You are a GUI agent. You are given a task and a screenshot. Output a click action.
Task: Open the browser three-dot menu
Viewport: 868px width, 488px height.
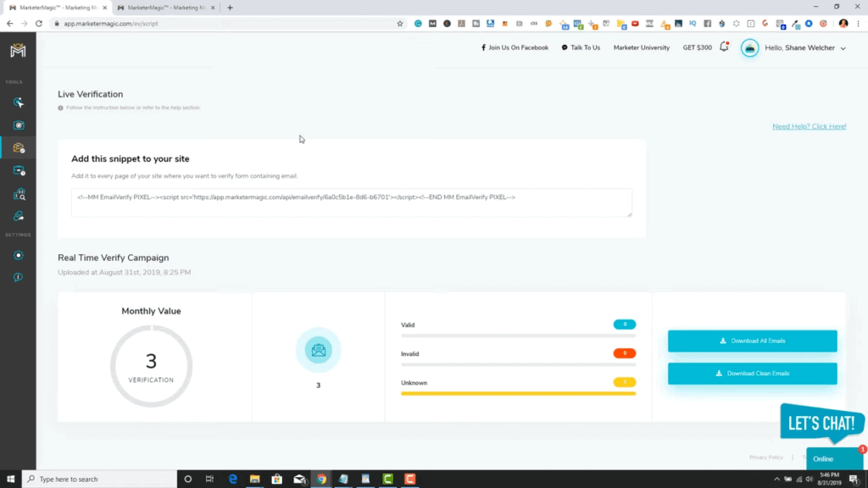858,23
